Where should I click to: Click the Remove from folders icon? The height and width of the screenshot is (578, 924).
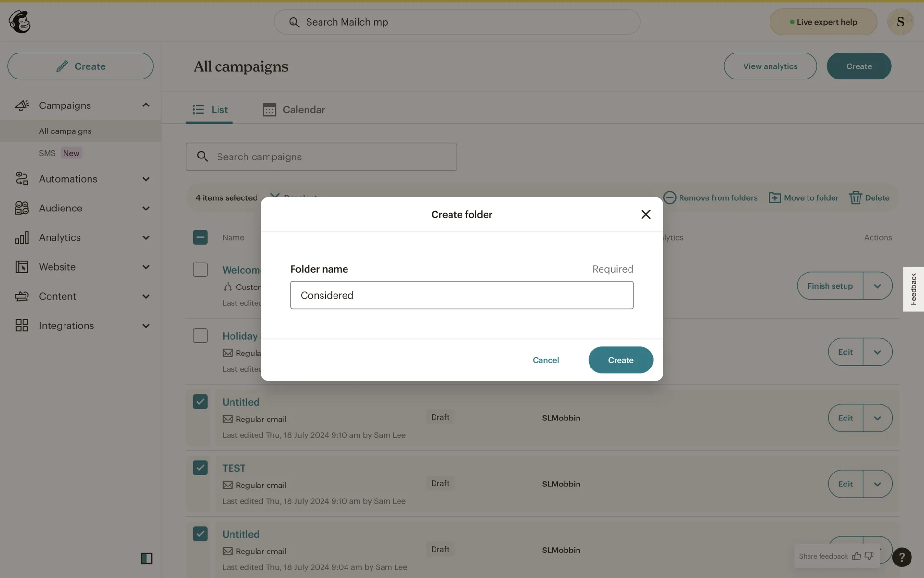pos(669,197)
